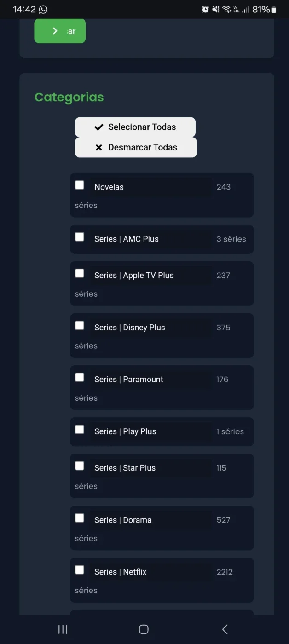Viewport: 289px width, 644px height.
Task: Click the Desmarcar Todas button
Action: click(136, 147)
